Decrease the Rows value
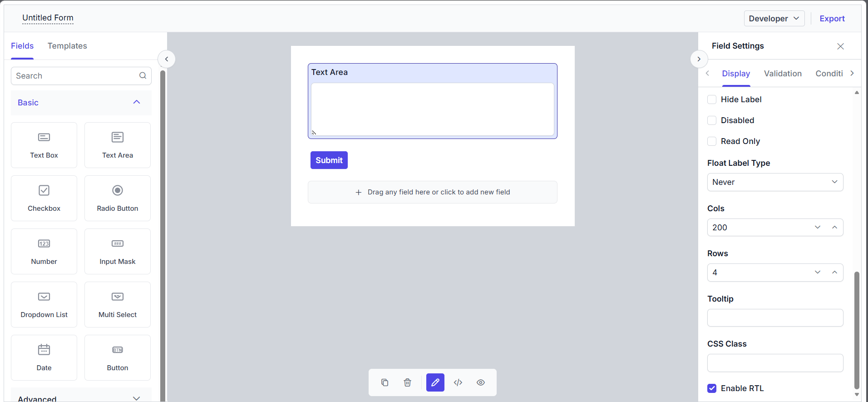The height and width of the screenshot is (402, 868). [818, 272]
